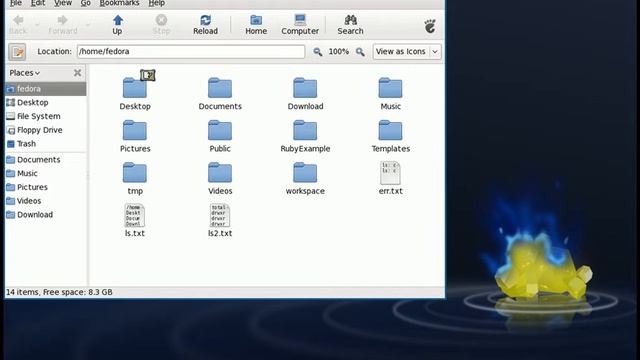Reload the current folder
Viewport: 640px width, 360px height.
click(x=205, y=24)
